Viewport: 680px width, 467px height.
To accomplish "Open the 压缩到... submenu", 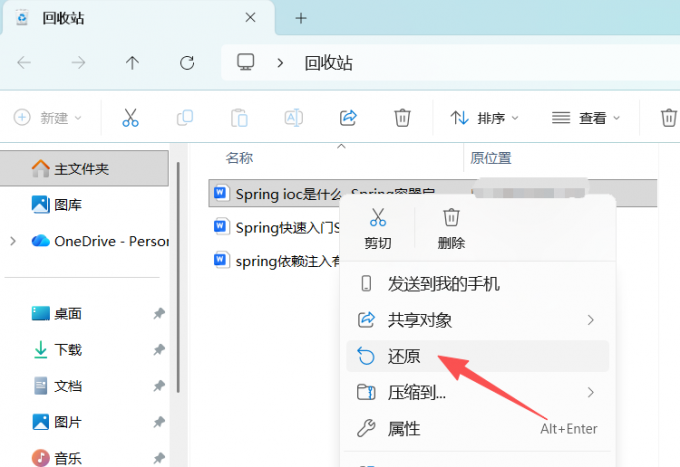I will point(478,392).
